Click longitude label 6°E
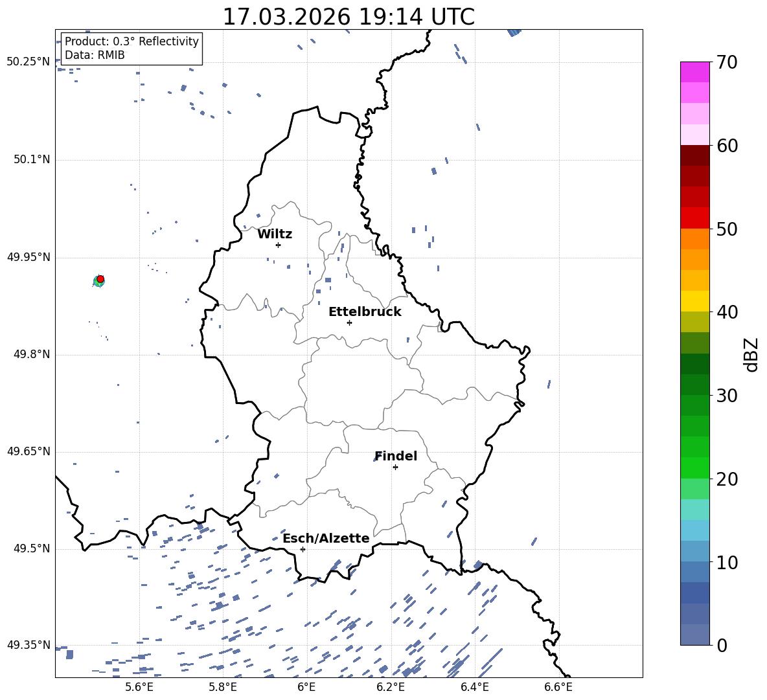This screenshot has height=700, width=767. [306, 687]
